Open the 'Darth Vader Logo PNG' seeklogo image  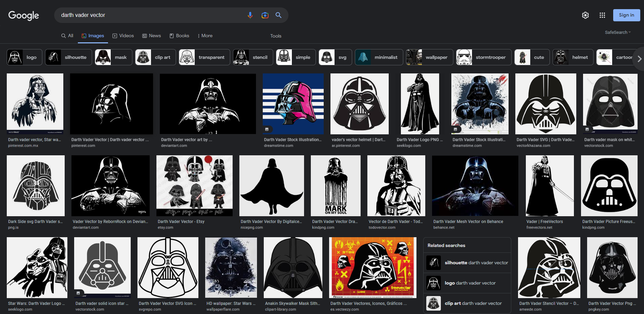pos(420,104)
